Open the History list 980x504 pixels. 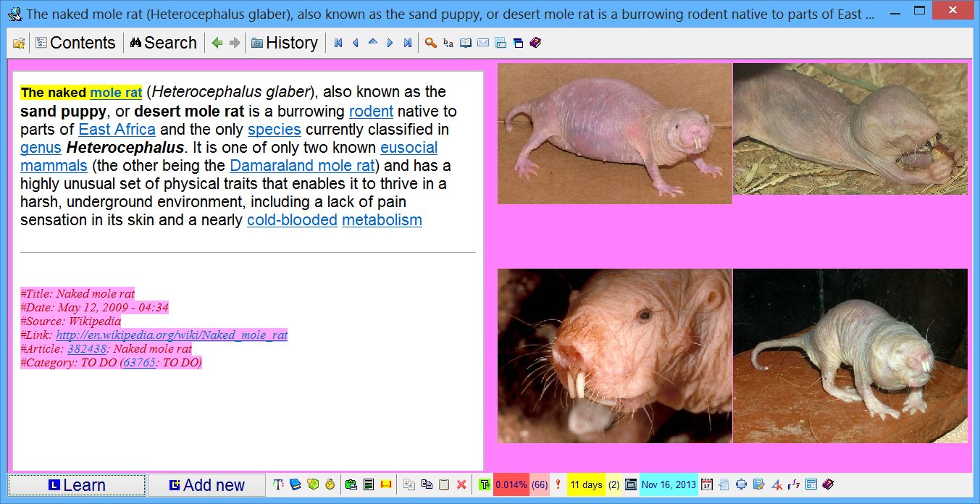[x=285, y=43]
